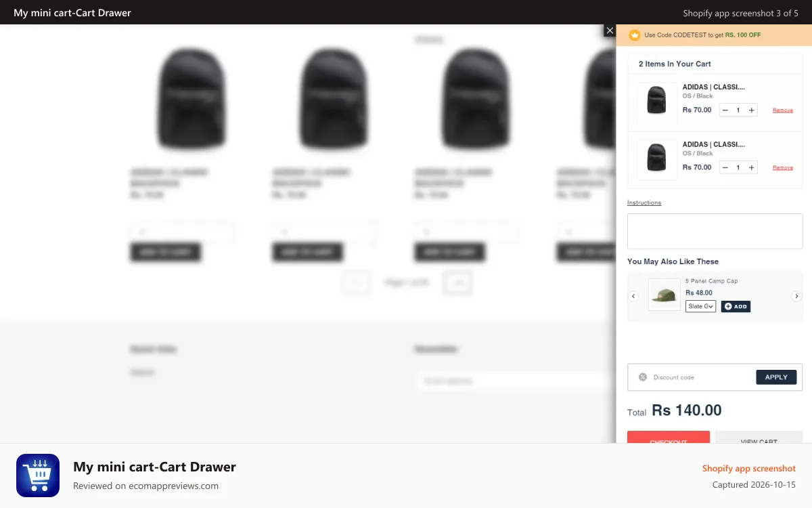Increase quantity of the second cart item
Screen dimensions: 812x508
pos(751,167)
